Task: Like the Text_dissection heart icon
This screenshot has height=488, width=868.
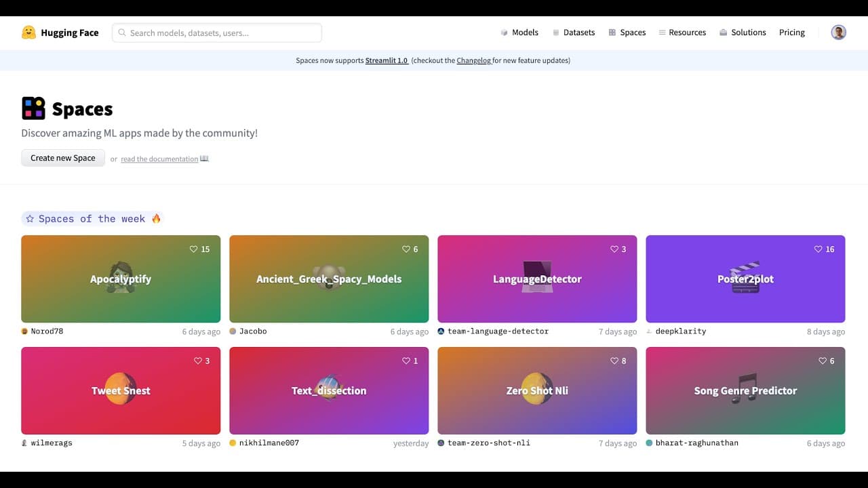Action: [x=406, y=361]
